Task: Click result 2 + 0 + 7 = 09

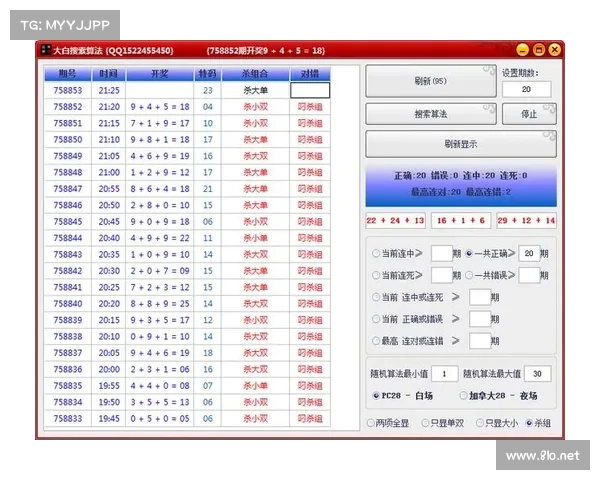Action: (x=160, y=271)
